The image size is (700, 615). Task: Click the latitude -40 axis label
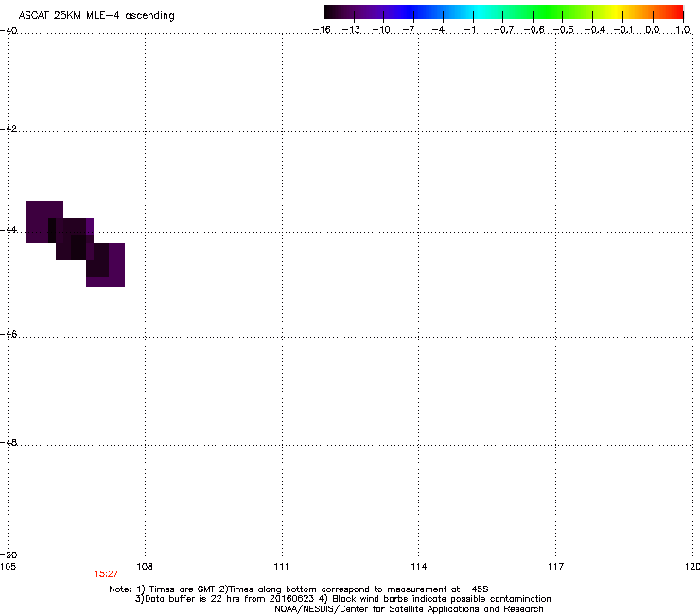pos(9,31)
